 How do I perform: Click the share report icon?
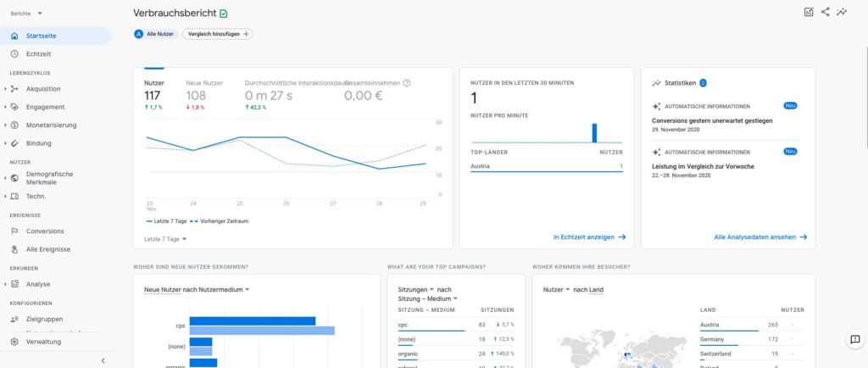tap(826, 12)
